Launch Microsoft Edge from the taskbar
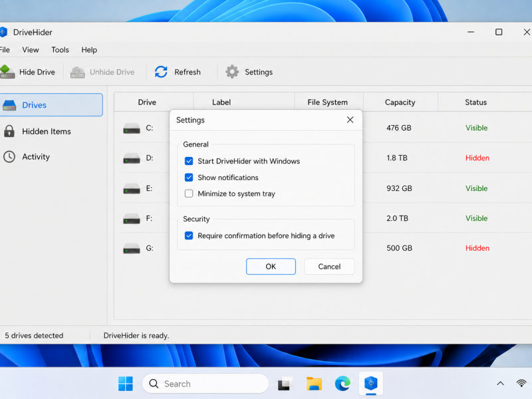The width and height of the screenshot is (532, 399). [x=342, y=384]
